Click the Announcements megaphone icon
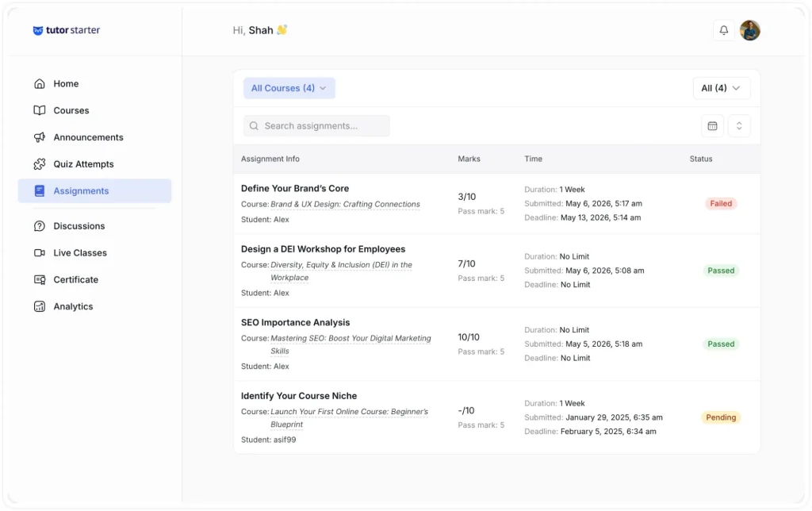The width and height of the screenshot is (812, 511). click(40, 137)
